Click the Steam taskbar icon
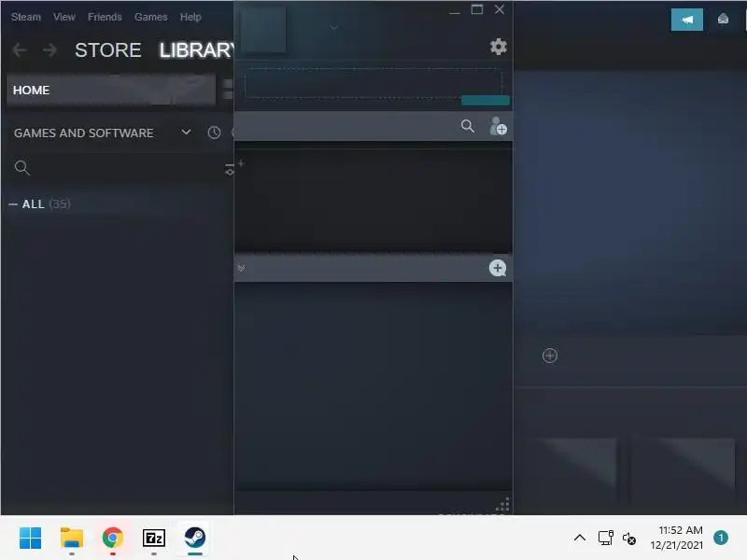The width and height of the screenshot is (747, 560). 195,539
